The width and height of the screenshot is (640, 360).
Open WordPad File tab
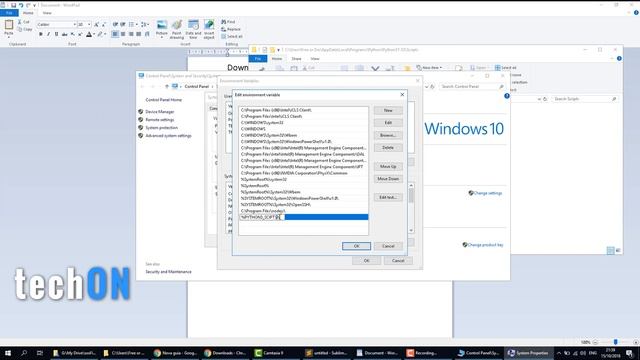[x=9, y=13]
